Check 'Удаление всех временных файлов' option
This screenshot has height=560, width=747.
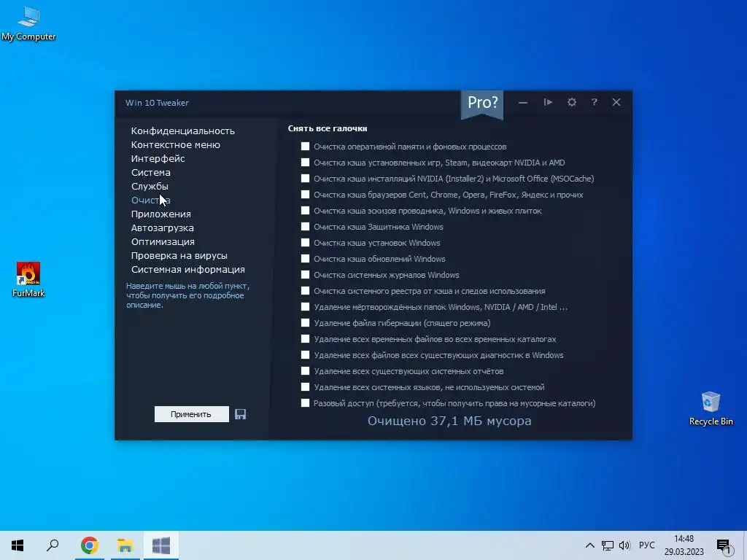306,339
